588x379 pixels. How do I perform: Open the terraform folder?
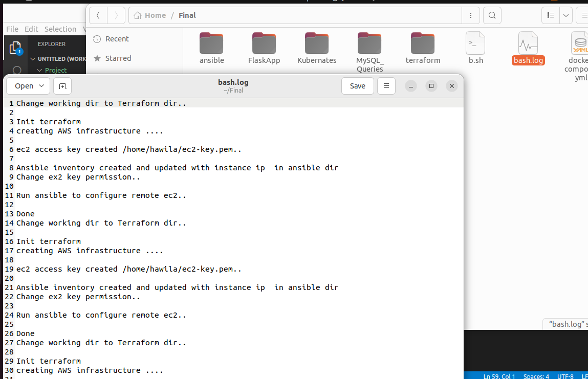tap(423, 48)
